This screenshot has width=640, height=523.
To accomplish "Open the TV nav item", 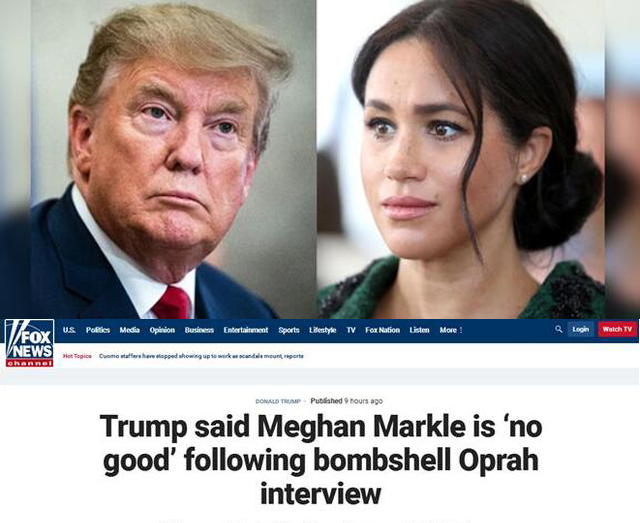I will pyautogui.click(x=351, y=330).
